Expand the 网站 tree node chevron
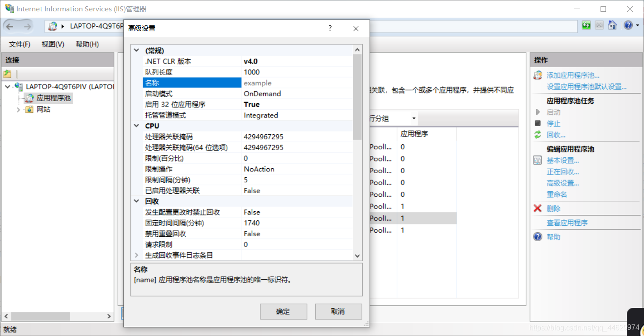The image size is (644, 336). pyautogui.click(x=18, y=109)
